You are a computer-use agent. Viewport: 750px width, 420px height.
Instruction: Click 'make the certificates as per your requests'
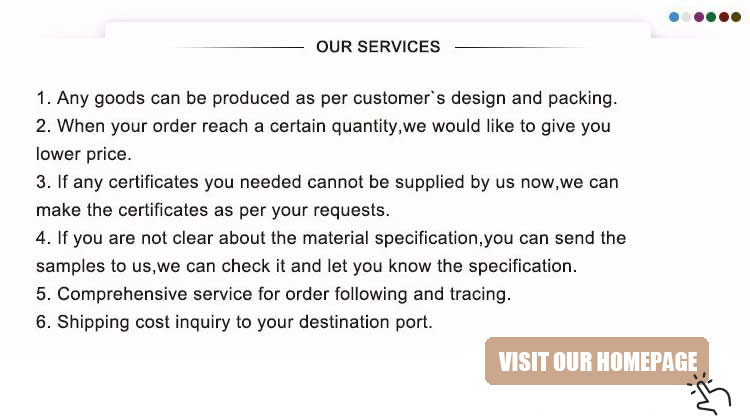tap(211, 211)
